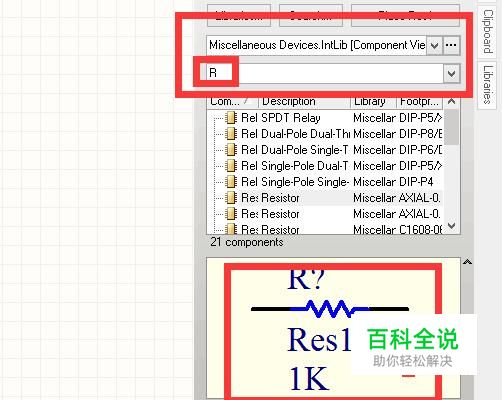This screenshot has height=400, width=502.
Task: Select the Dual-Pole Dual-Throw relay row
Action: (325, 134)
